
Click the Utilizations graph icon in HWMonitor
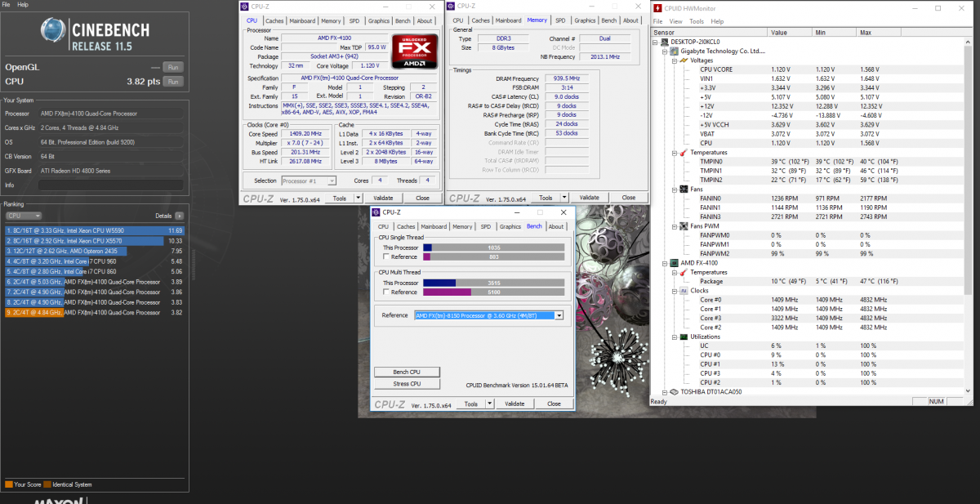684,337
